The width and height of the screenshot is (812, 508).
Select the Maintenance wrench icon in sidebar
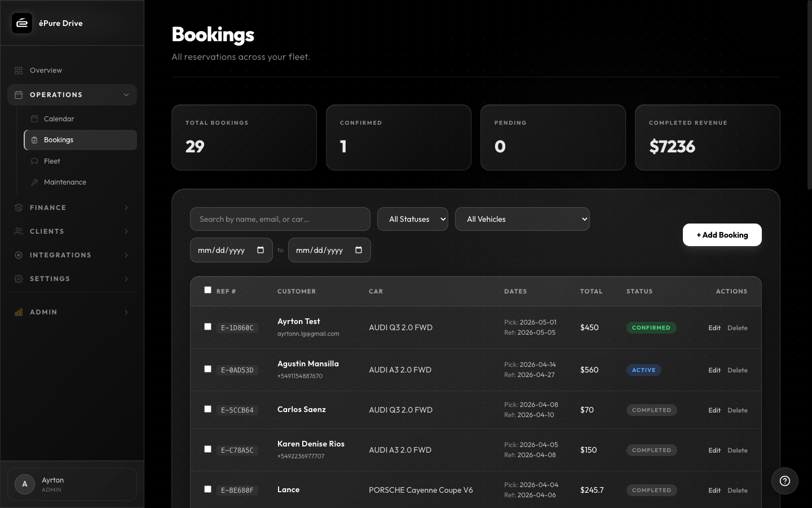pyautogui.click(x=34, y=182)
